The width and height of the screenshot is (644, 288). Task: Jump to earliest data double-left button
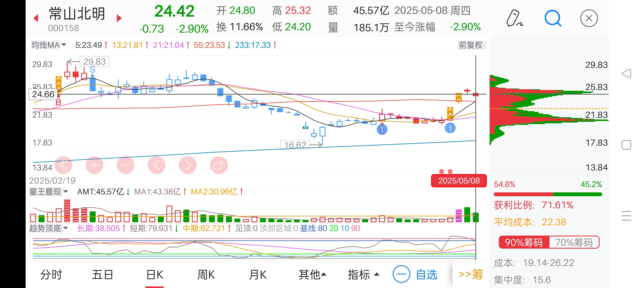[x=63, y=165]
